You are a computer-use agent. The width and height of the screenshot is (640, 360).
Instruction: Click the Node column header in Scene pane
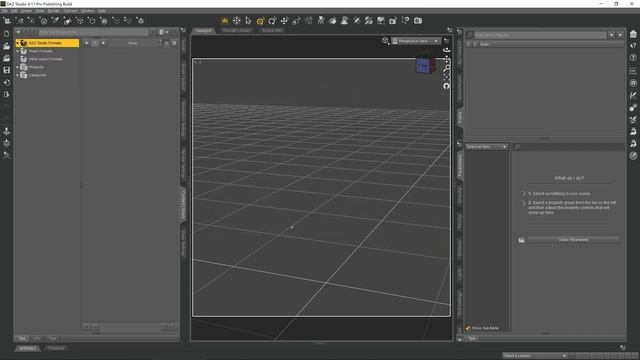484,44
